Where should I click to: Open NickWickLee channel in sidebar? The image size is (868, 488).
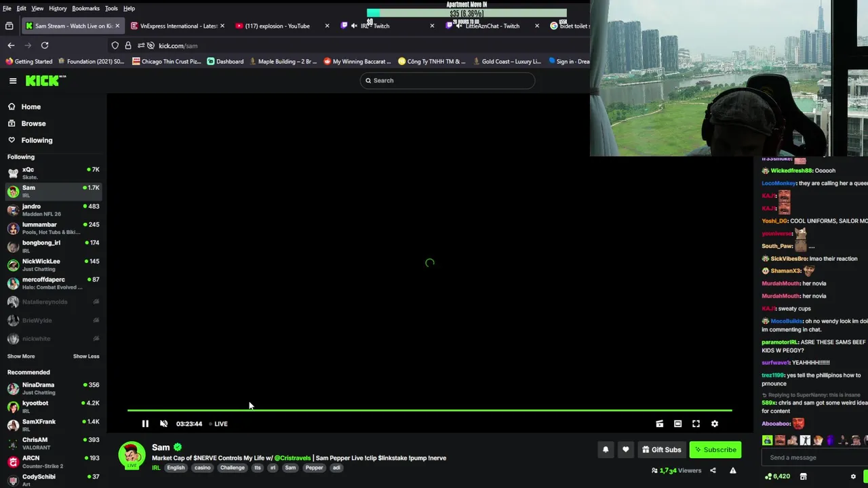[53, 265]
